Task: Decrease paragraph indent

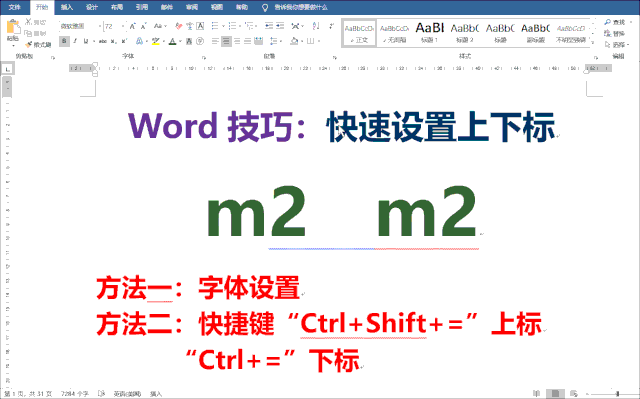Action: 269,26
